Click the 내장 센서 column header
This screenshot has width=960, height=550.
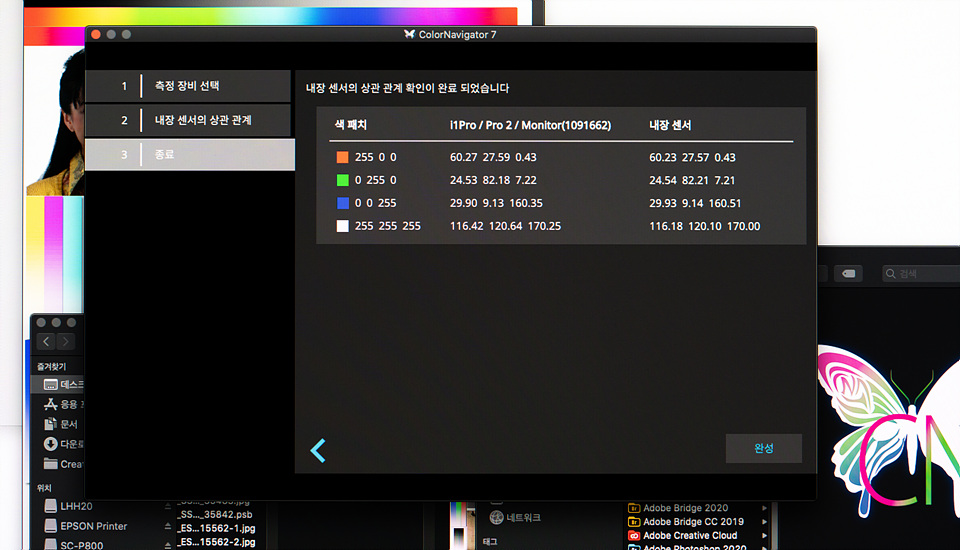coord(670,125)
